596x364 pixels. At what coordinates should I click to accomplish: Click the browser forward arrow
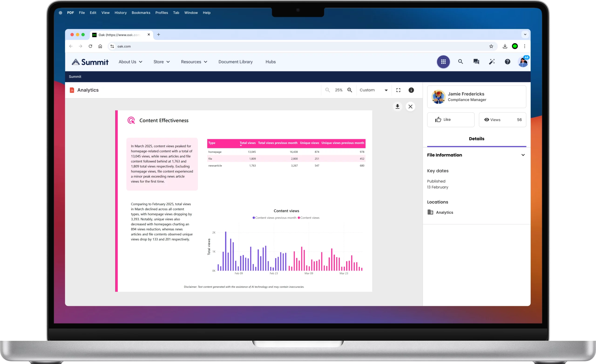[81, 46]
